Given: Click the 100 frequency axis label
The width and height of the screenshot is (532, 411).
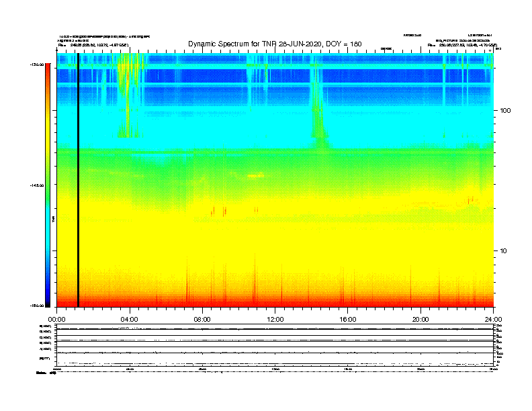Looking at the screenshot, I should [505, 111].
